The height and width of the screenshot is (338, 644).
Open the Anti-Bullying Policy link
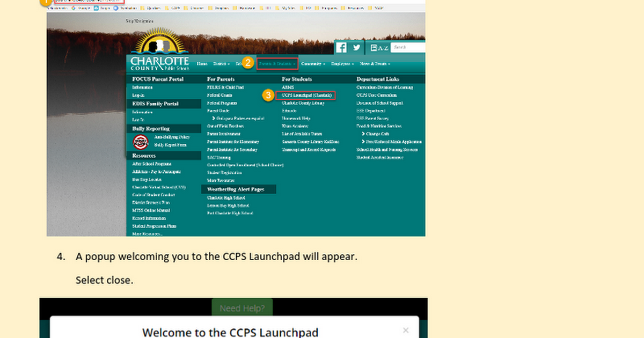pyautogui.click(x=172, y=137)
